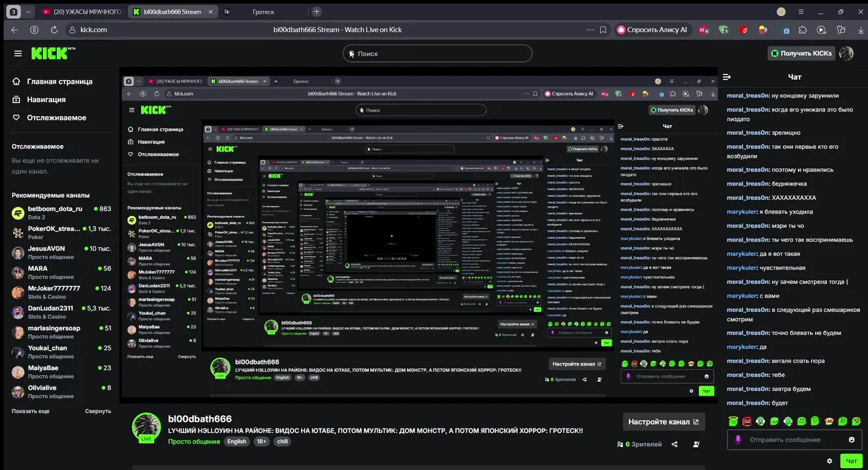
Task: Open the Olivialive channel
Action: (x=61, y=392)
